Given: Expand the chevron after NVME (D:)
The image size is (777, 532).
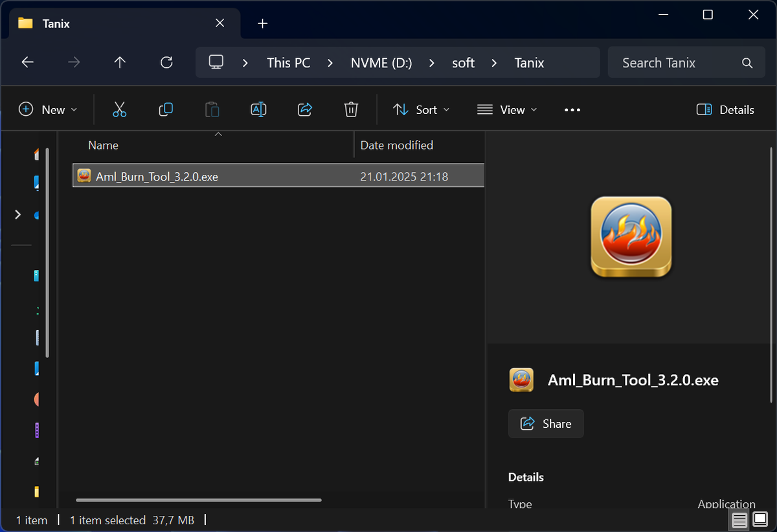Looking at the screenshot, I should coord(432,63).
